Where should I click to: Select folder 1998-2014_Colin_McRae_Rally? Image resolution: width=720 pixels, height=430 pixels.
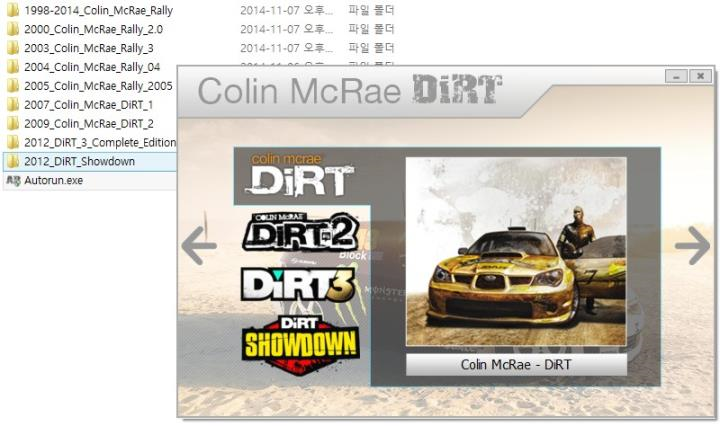pos(98,10)
